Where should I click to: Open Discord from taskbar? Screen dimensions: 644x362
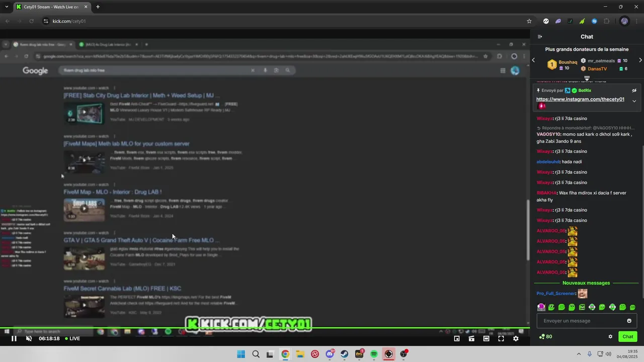point(330,354)
